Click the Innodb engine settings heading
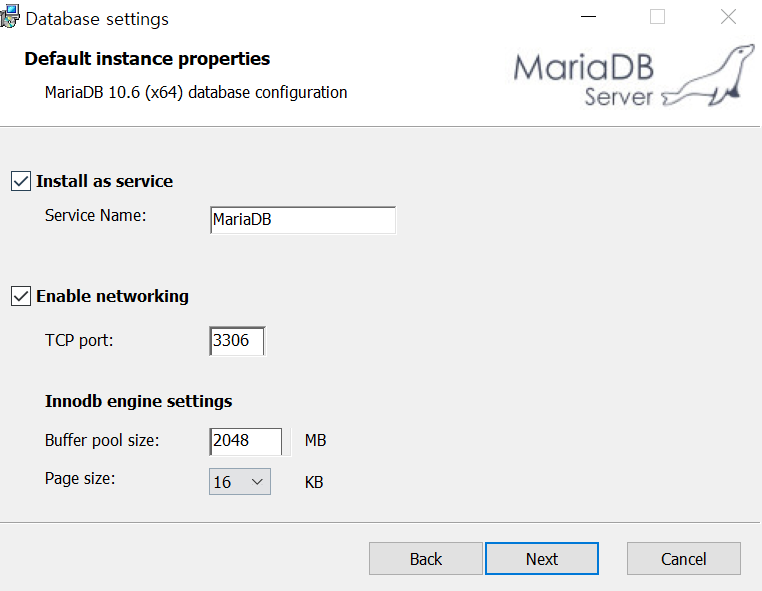The height and width of the screenshot is (591, 762). [139, 401]
